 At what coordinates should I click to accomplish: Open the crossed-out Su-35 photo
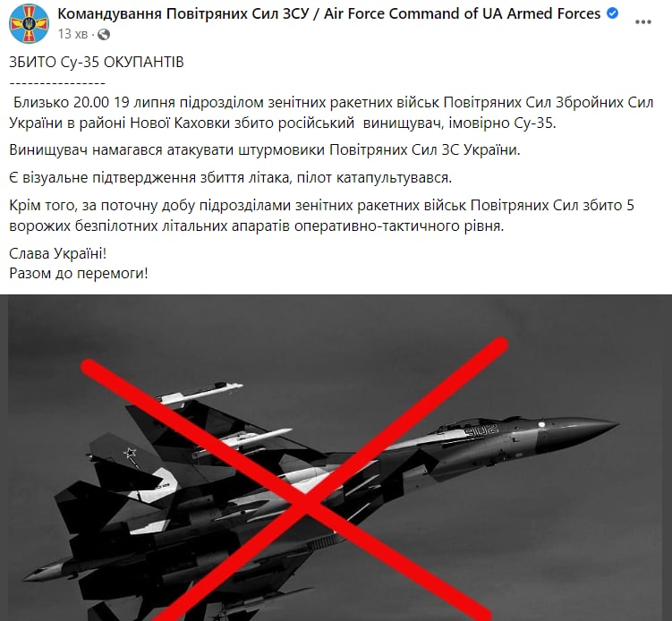(x=336, y=458)
